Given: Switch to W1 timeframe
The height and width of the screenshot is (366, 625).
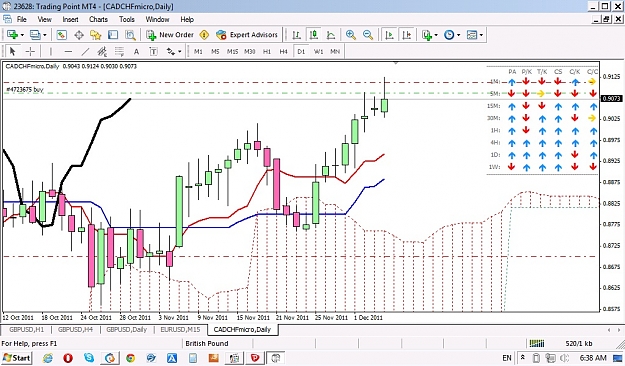Looking at the screenshot, I should coord(318,51).
